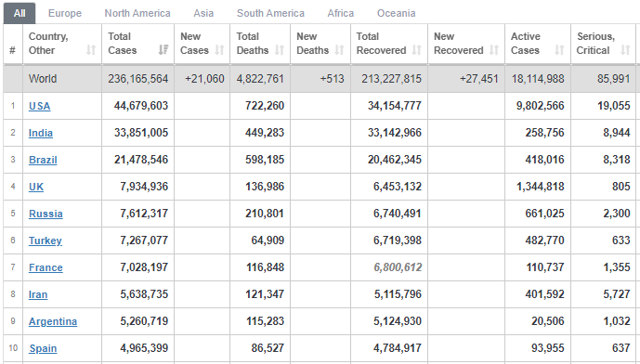
Task: Visit the Russia country page
Action: [46, 214]
